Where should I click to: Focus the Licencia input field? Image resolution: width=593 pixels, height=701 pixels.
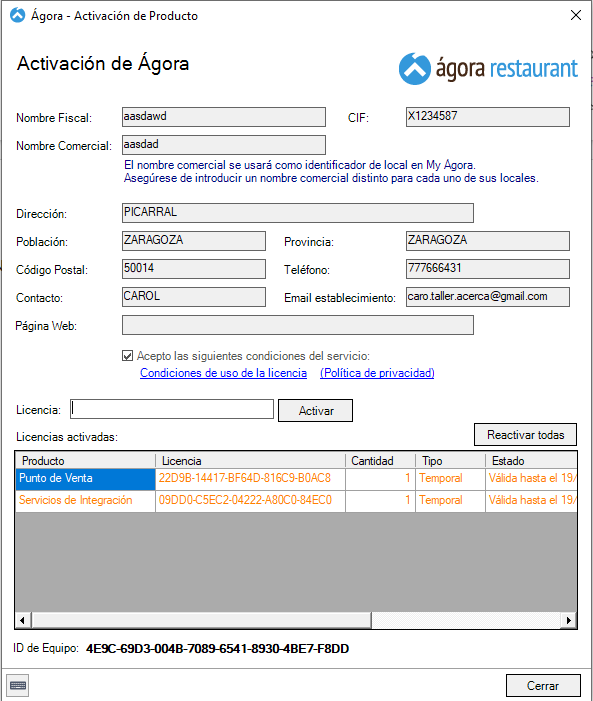click(x=172, y=409)
